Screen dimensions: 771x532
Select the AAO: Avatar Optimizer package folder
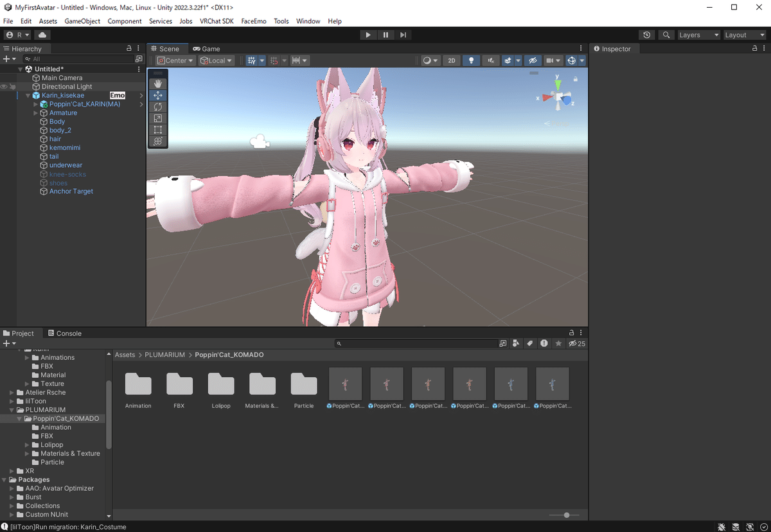coord(59,488)
